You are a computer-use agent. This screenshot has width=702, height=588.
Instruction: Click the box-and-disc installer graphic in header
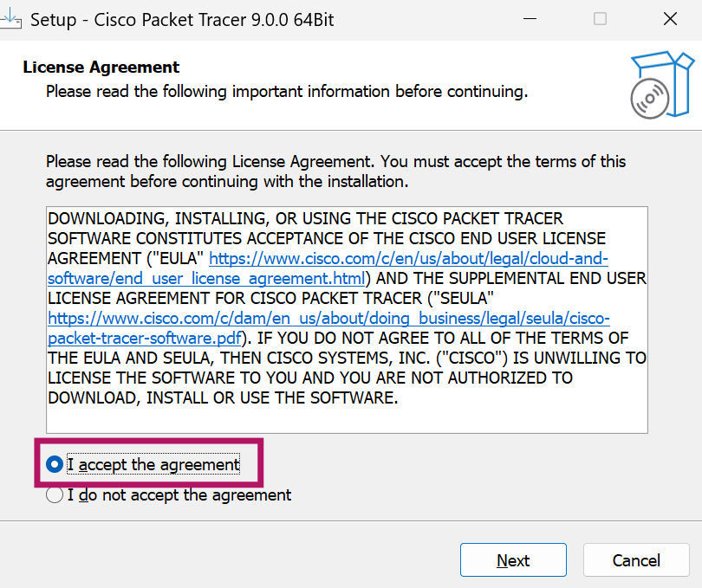(x=662, y=85)
